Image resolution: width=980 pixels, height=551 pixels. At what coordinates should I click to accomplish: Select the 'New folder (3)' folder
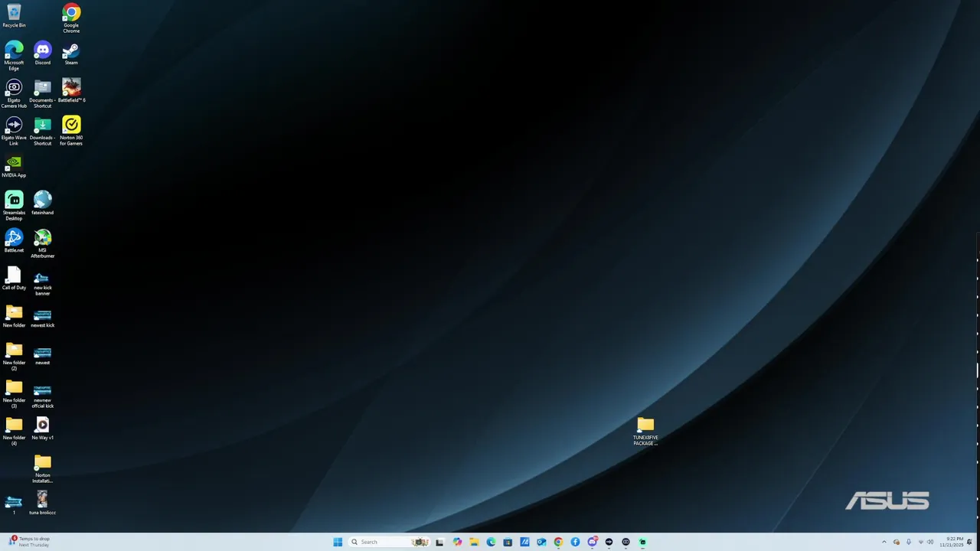coord(14,393)
